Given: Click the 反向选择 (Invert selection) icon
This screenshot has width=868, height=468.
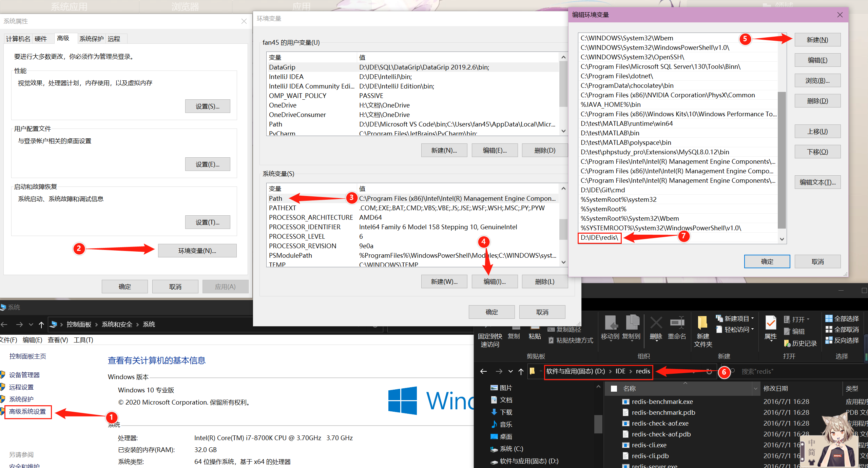Looking at the screenshot, I should 829,340.
